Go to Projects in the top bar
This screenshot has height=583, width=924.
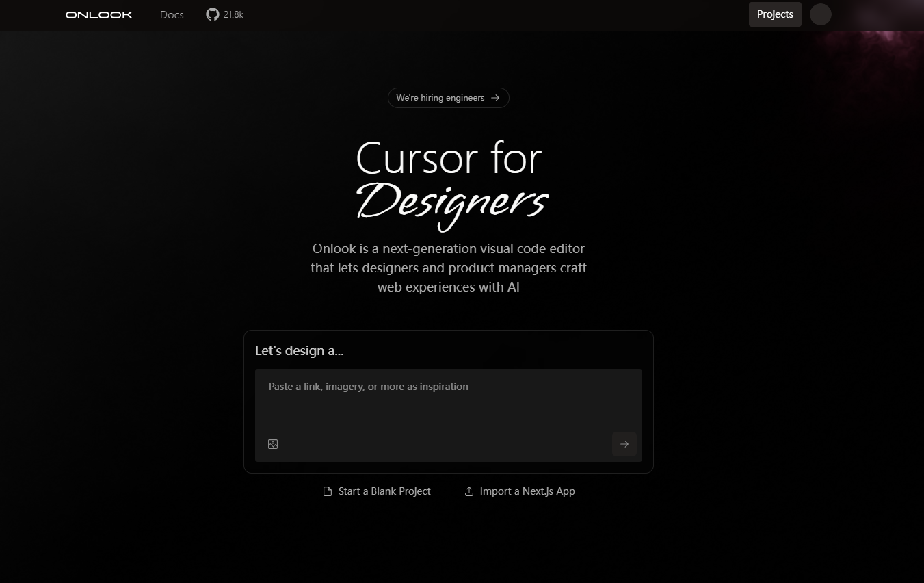tap(775, 14)
